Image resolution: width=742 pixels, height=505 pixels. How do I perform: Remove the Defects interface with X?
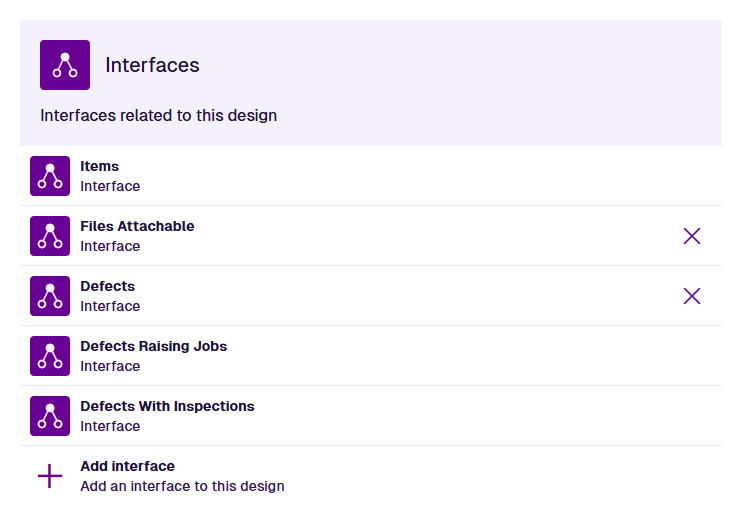[691, 296]
